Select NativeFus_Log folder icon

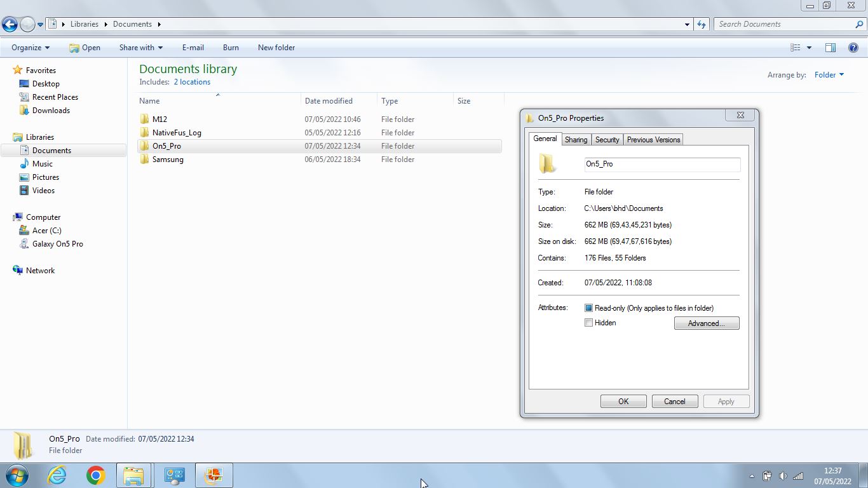(145, 132)
